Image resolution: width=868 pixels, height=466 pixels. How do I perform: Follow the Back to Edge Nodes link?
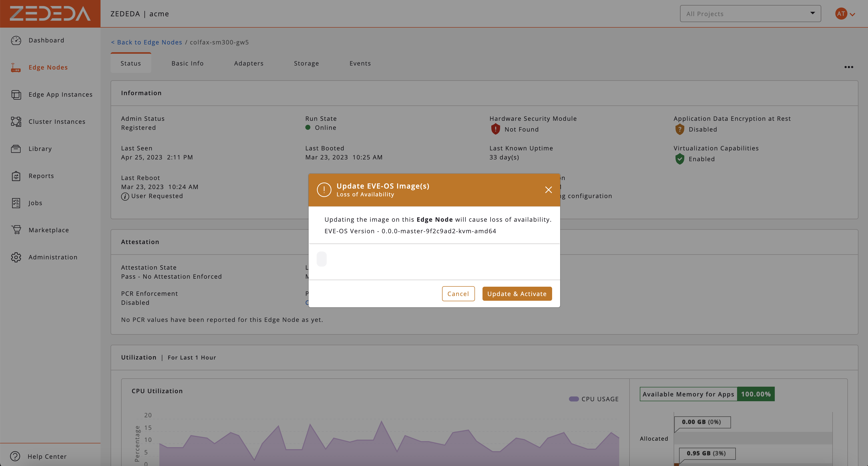[146, 42]
